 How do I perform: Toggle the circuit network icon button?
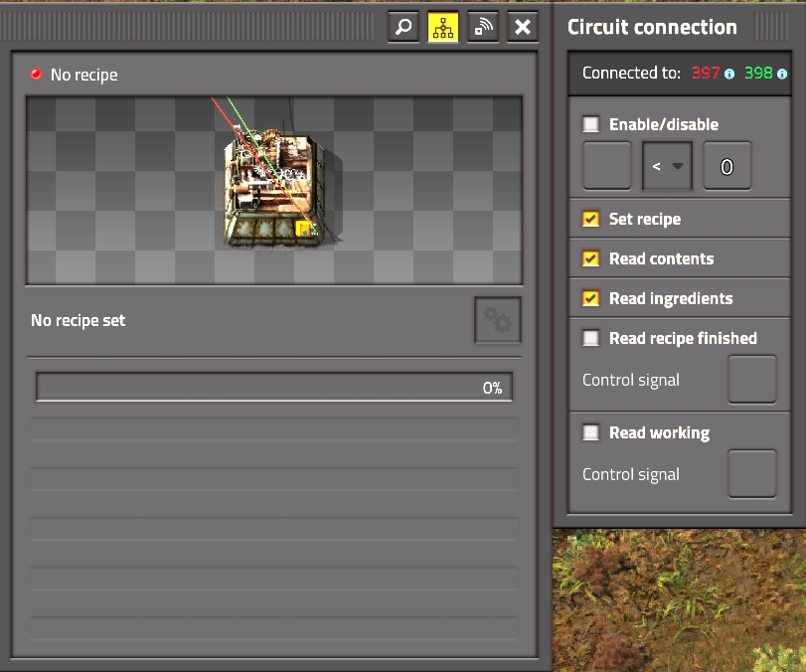coord(443,27)
